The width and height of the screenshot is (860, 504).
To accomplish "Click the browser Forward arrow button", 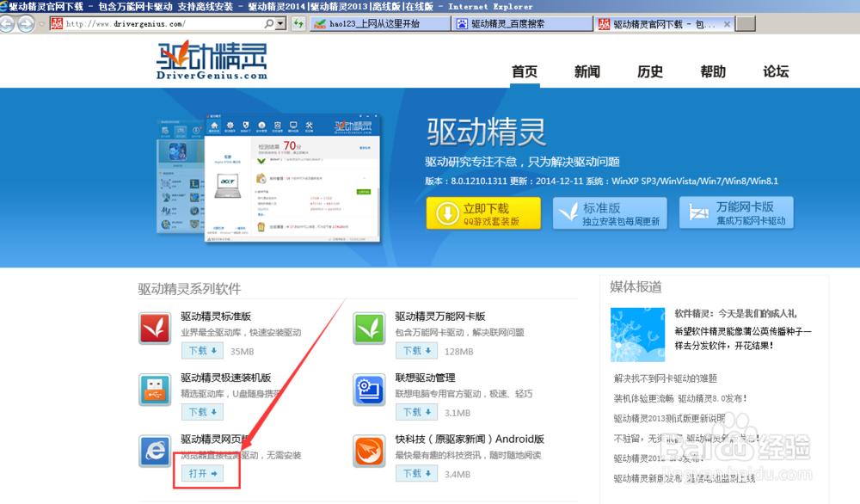I will point(26,24).
